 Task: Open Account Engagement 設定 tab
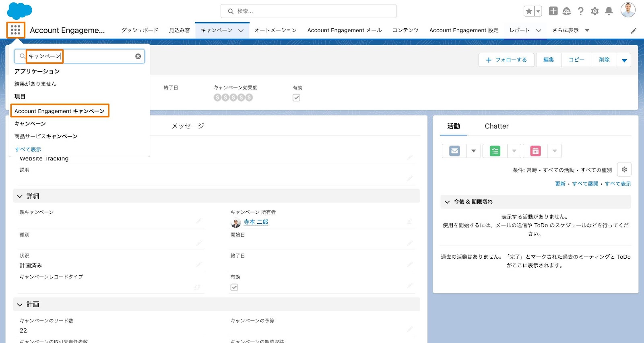(x=464, y=30)
